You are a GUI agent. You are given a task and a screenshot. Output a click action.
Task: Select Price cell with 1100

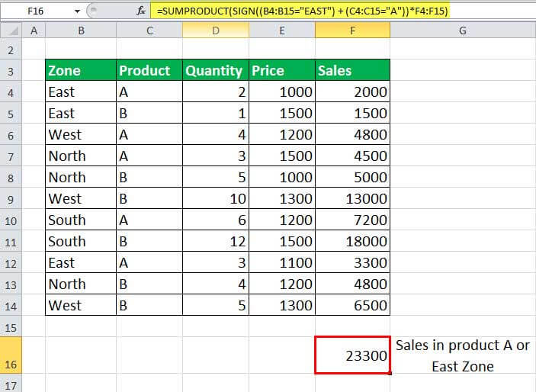click(282, 262)
